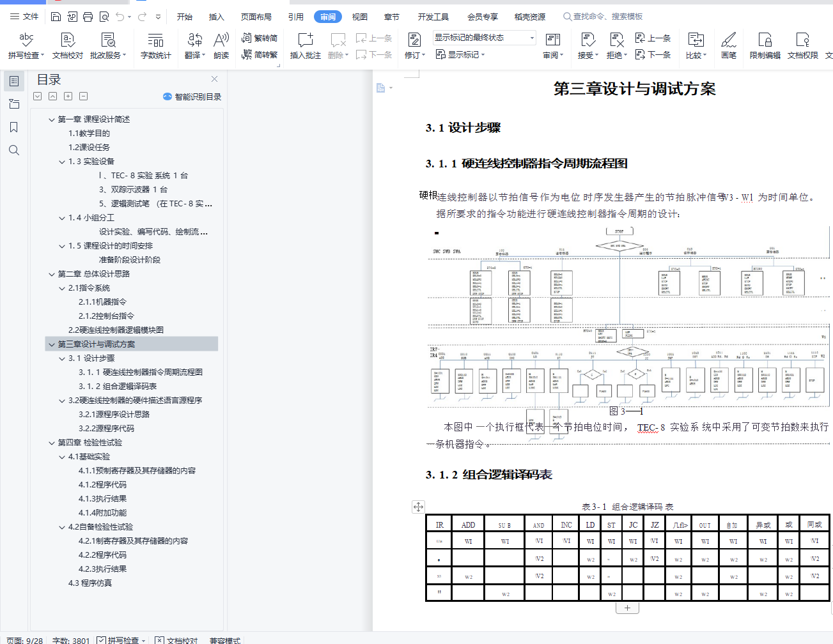This screenshot has height=644, width=833.
Task: Run 拼写检查 spell check
Action: coord(26,47)
